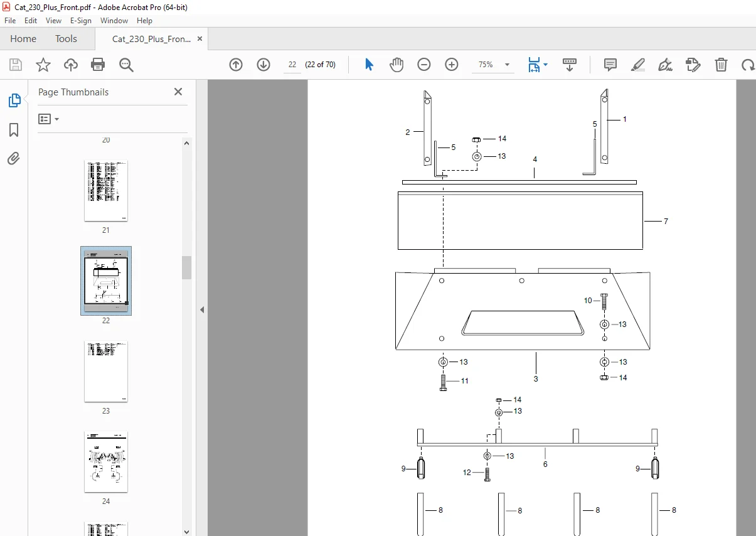Click the fit page width tool

pos(534,65)
